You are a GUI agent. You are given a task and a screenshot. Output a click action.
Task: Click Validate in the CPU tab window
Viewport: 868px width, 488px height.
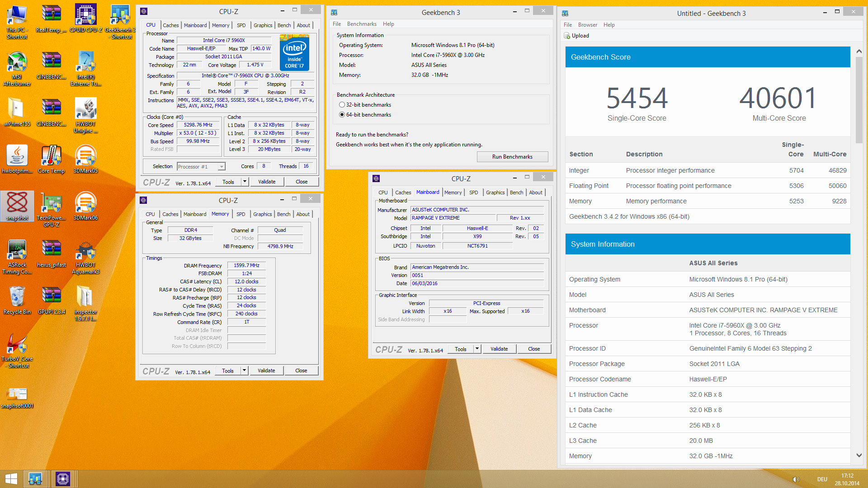[x=267, y=182]
